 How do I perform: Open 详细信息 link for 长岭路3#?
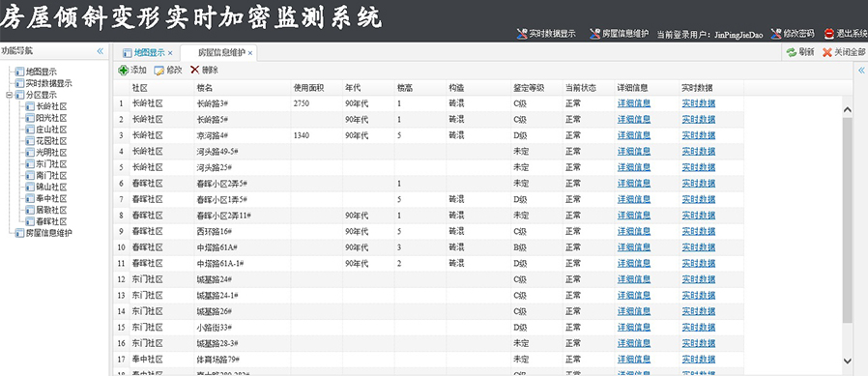(634, 103)
